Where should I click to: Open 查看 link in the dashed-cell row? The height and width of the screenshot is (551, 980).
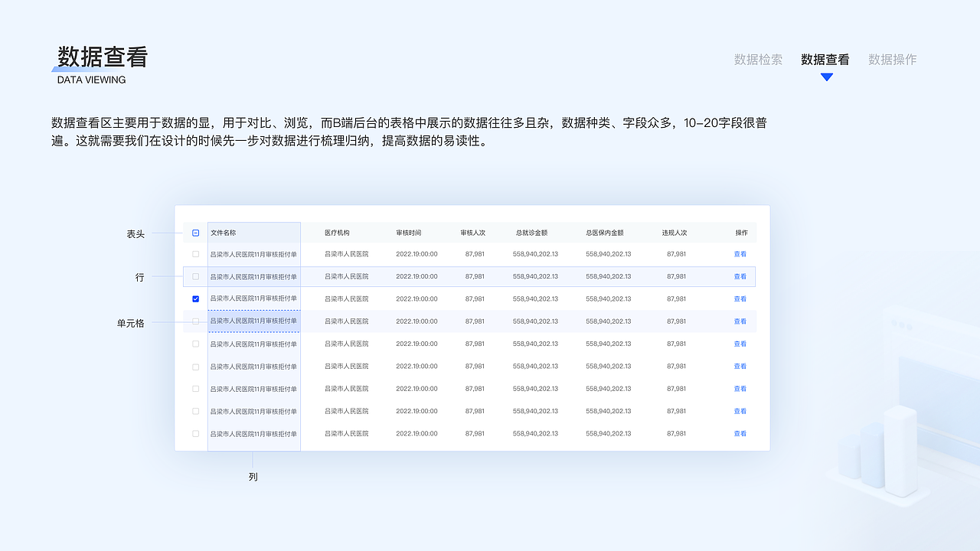[740, 321]
